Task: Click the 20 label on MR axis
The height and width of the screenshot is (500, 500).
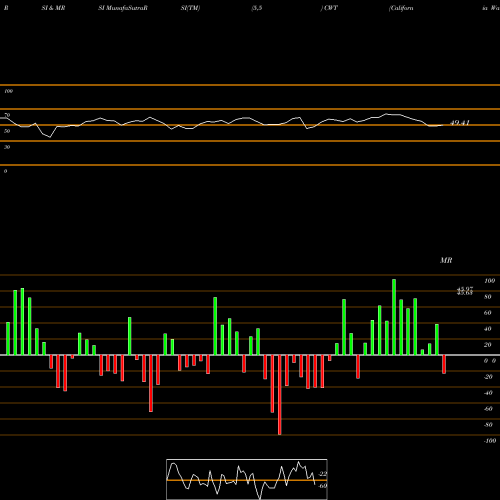Action: click(488, 345)
